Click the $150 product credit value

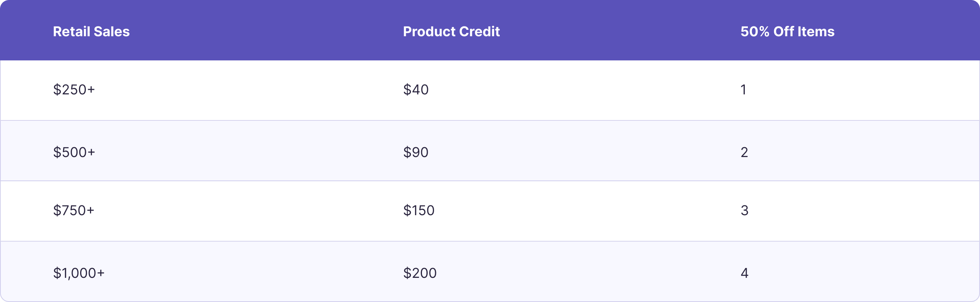(x=419, y=210)
